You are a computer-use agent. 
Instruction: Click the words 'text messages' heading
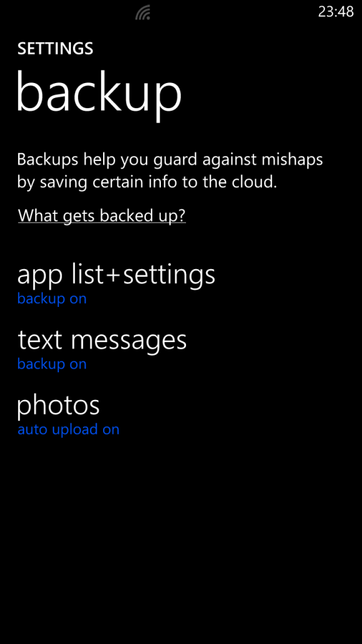click(x=102, y=340)
